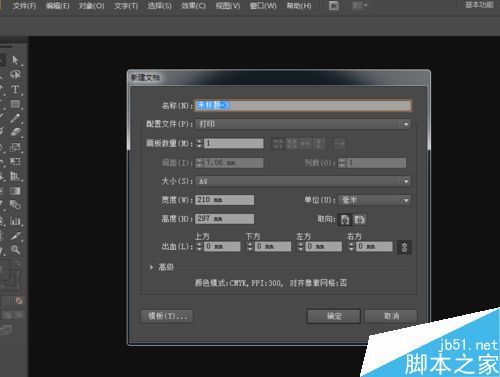
Task: Select portrait orientation
Action: 345,219
